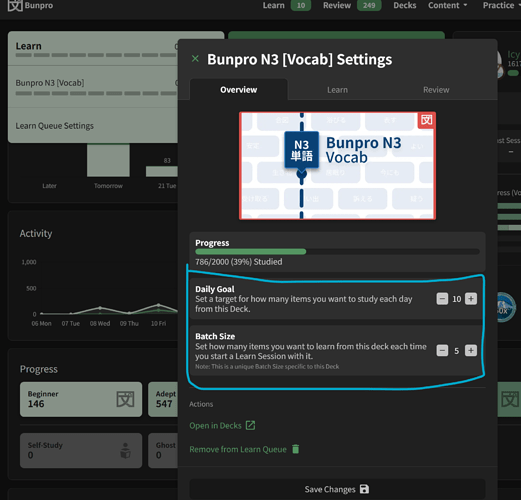Increase Daily Goal with plus button

coord(471,299)
